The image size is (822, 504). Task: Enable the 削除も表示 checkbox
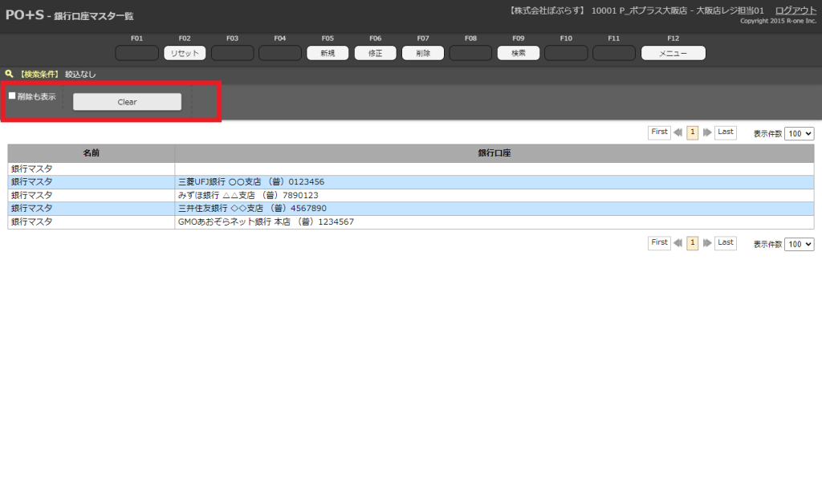tap(12, 96)
